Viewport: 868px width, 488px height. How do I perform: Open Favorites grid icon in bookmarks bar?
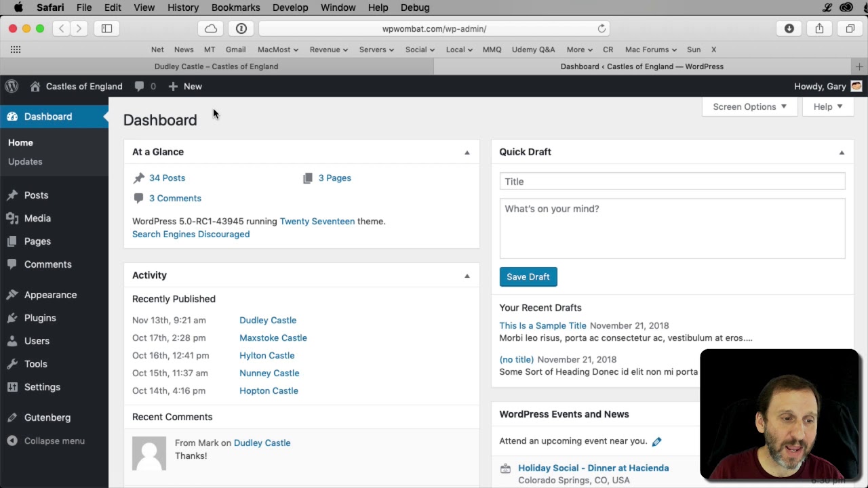click(x=16, y=49)
